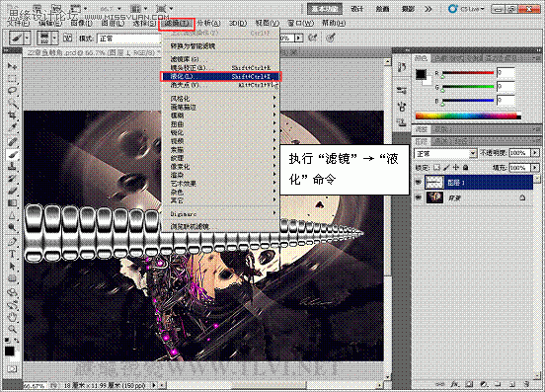Select the Lasso tool

point(12,91)
